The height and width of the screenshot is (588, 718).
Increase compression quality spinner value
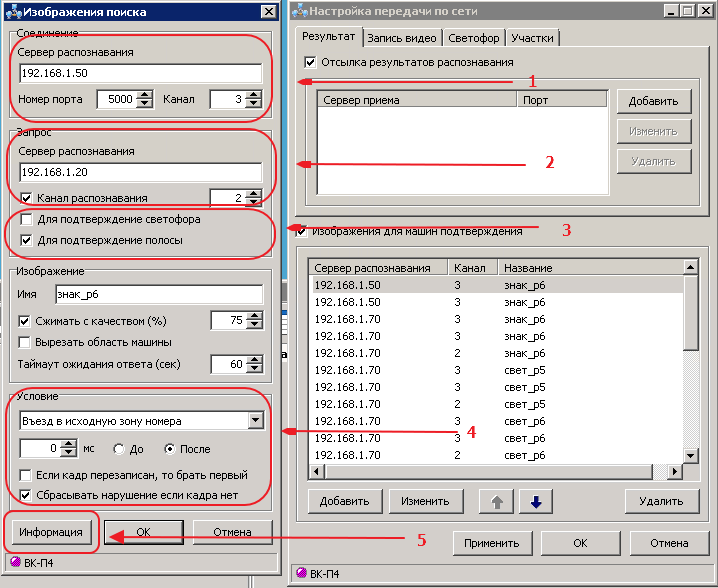255,316
